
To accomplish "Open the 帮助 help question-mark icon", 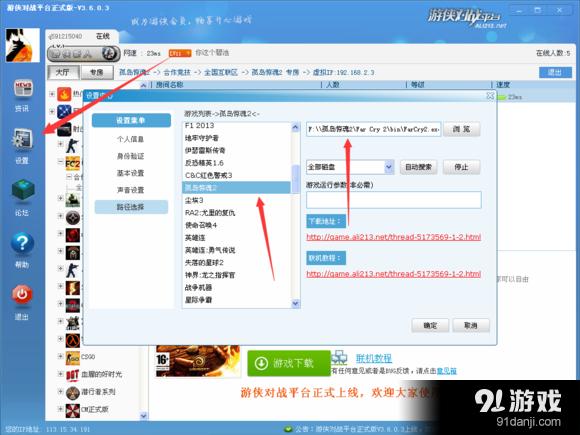I will (22, 243).
